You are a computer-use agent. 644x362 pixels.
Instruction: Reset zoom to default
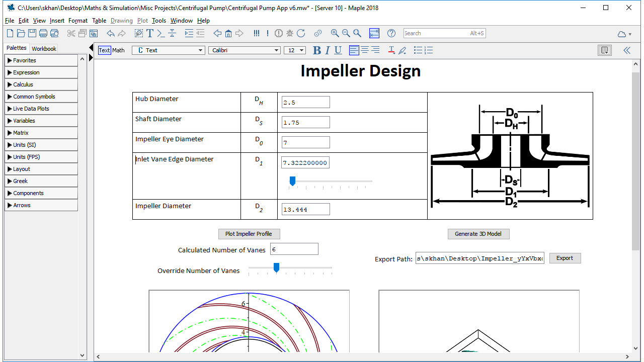(x=357, y=33)
